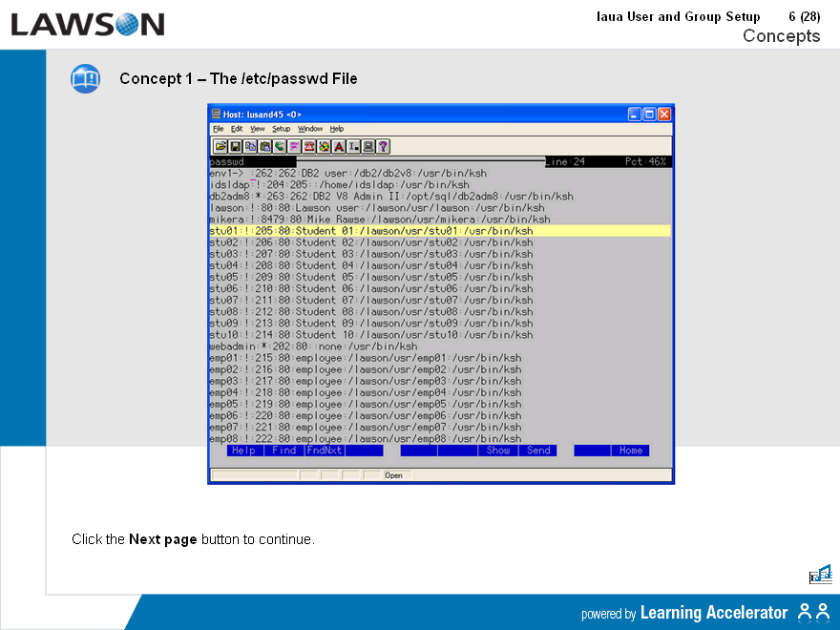Click the blue book Concept icon
The height and width of the screenshot is (630, 840).
click(85, 78)
